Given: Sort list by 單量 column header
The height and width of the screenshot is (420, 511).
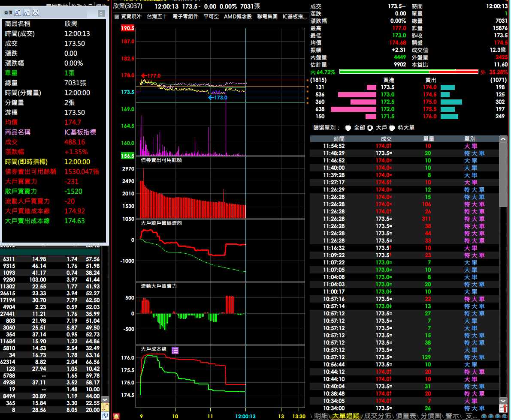Looking at the screenshot, I should [x=428, y=139].
